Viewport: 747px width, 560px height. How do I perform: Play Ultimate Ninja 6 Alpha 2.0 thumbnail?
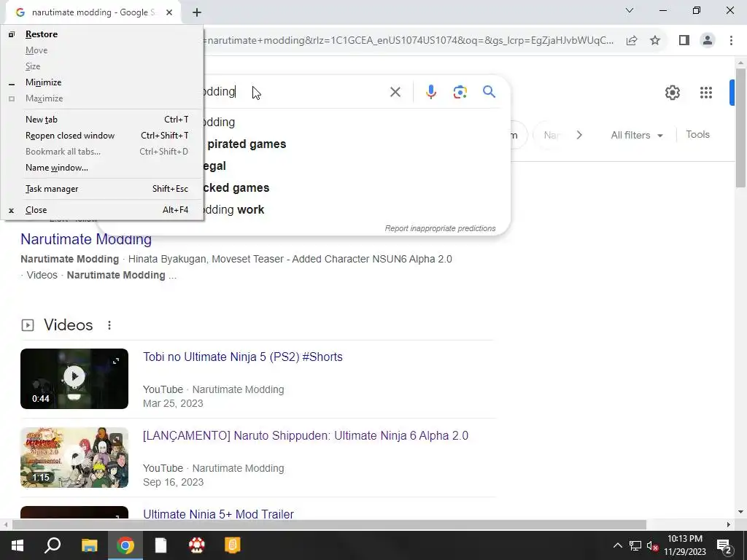click(74, 458)
